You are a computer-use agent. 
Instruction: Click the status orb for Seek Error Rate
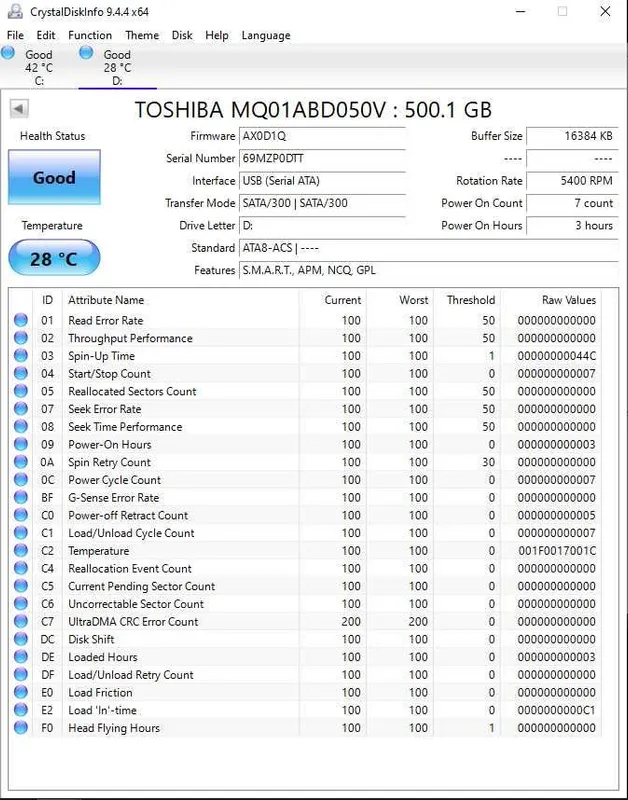(x=20, y=409)
